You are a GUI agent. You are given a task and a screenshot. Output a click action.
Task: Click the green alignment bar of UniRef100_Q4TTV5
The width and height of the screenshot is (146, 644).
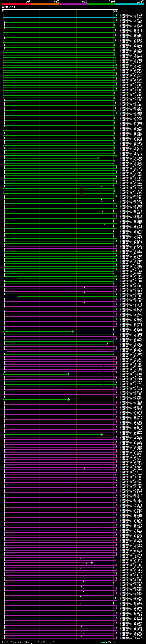tap(38, 332)
